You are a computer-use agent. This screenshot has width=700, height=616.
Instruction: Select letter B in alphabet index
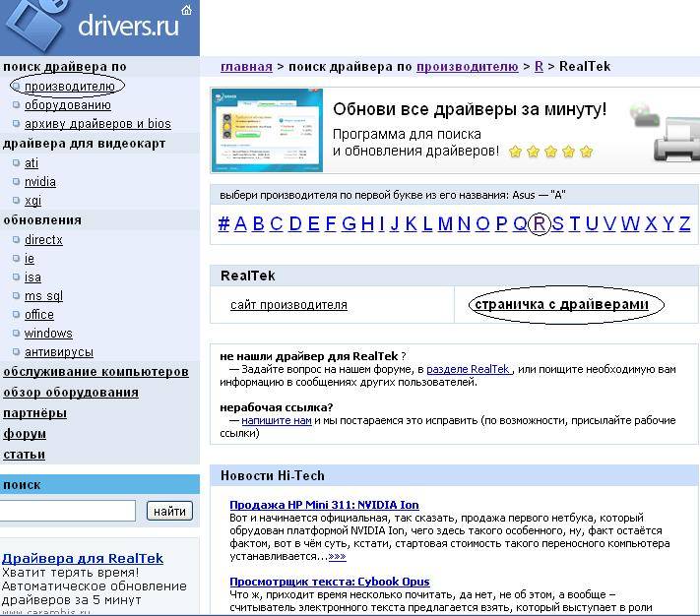coord(259,223)
